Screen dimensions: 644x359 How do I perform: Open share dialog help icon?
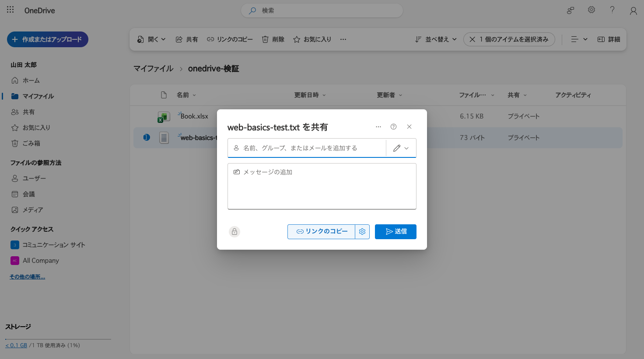tap(393, 127)
